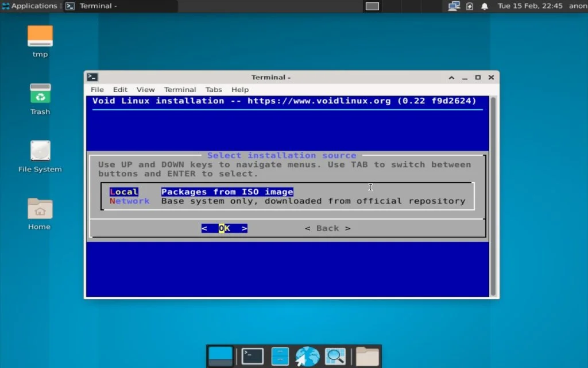588x368 pixels.
Task: Select the Network installation source
Action: pos(129,201)
